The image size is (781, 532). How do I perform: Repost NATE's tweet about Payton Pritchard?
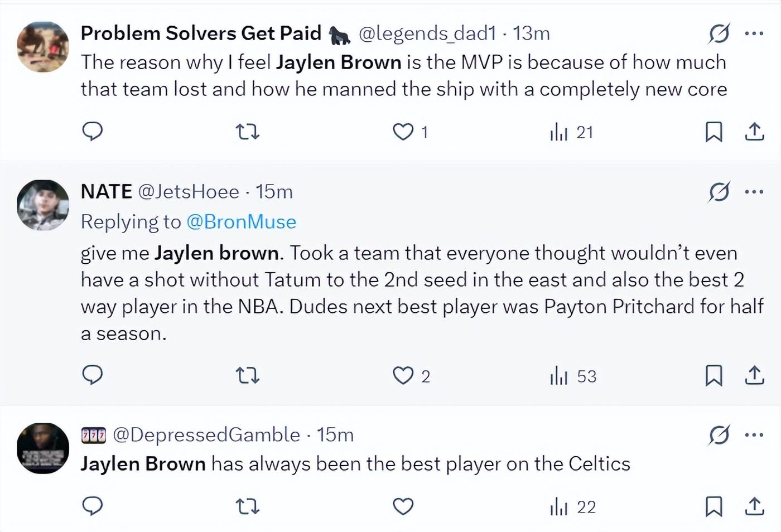pos(247,376)
